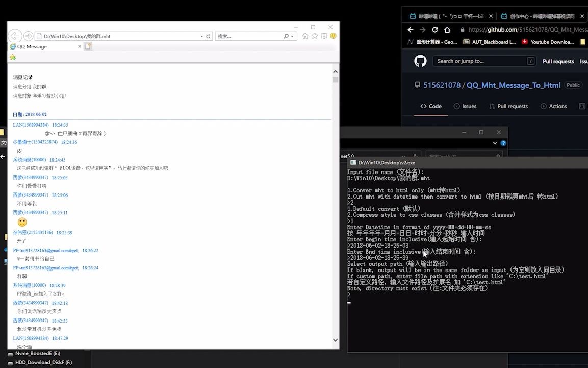Open the search box dropdown in IE

click(291, 36)
